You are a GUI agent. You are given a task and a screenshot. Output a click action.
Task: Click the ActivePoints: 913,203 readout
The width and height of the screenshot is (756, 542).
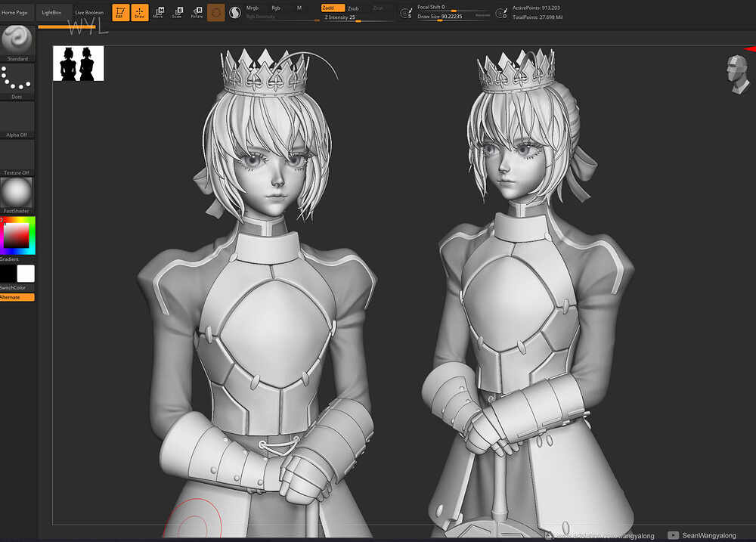tap(536, 8)
